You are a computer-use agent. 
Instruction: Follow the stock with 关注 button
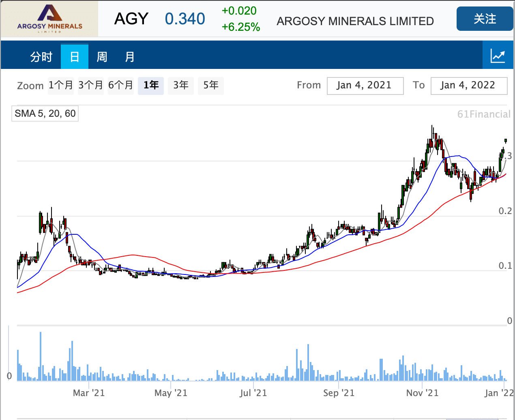(485, 19)
